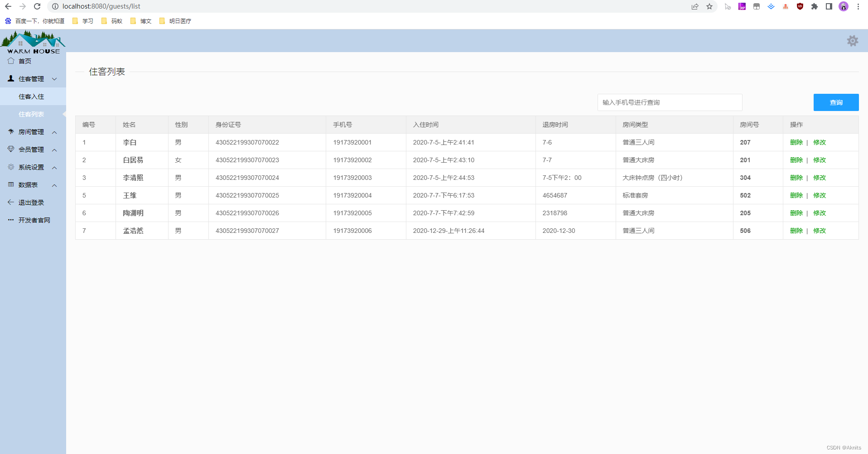
Task: Open the 明日医疗 bookmark folder
Action: (x=175, y=21)
